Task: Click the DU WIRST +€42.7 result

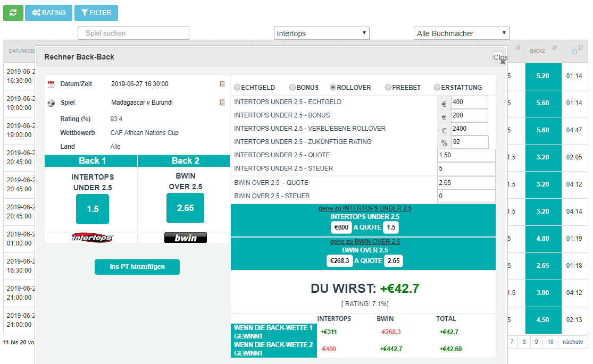Action: 365,289
